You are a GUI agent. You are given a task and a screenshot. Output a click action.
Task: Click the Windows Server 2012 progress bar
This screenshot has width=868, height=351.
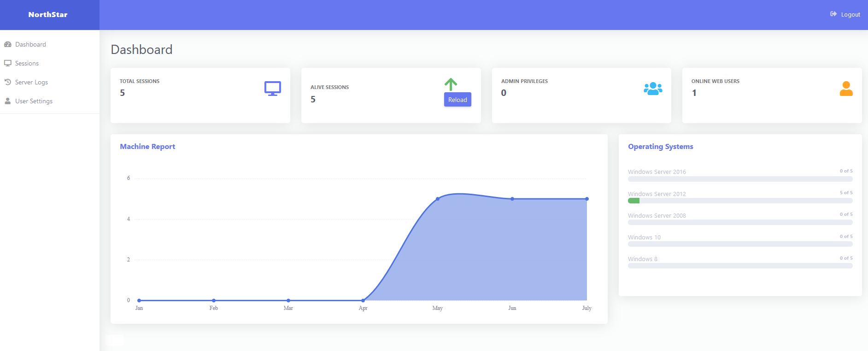[740, 201]
